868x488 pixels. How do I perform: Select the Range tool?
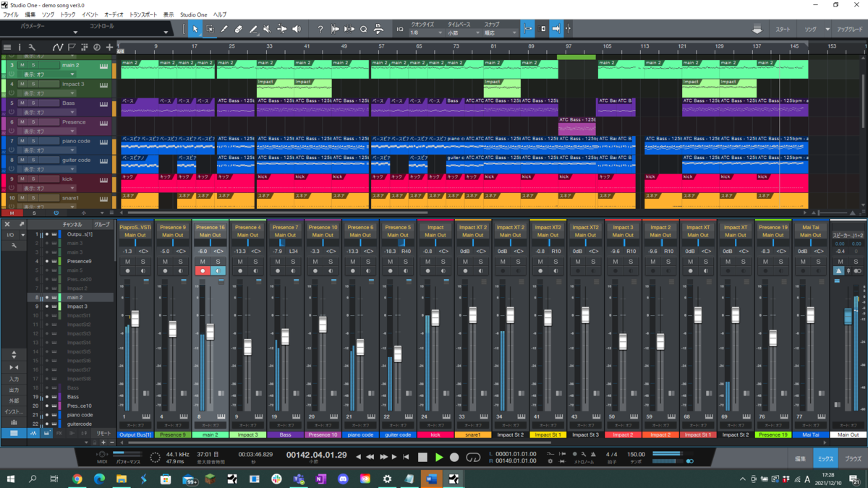point(210,30)
